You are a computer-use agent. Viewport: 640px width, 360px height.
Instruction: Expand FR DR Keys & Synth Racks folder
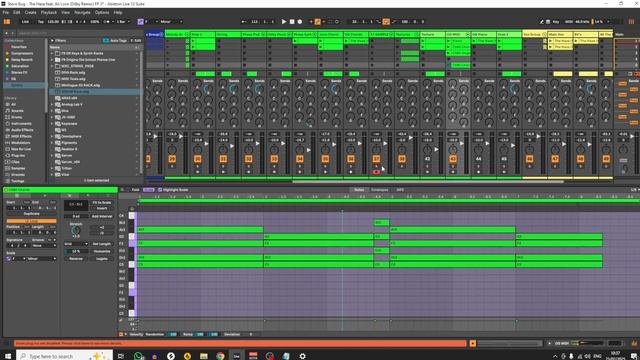pyautogui.click(x=52, y=53)
